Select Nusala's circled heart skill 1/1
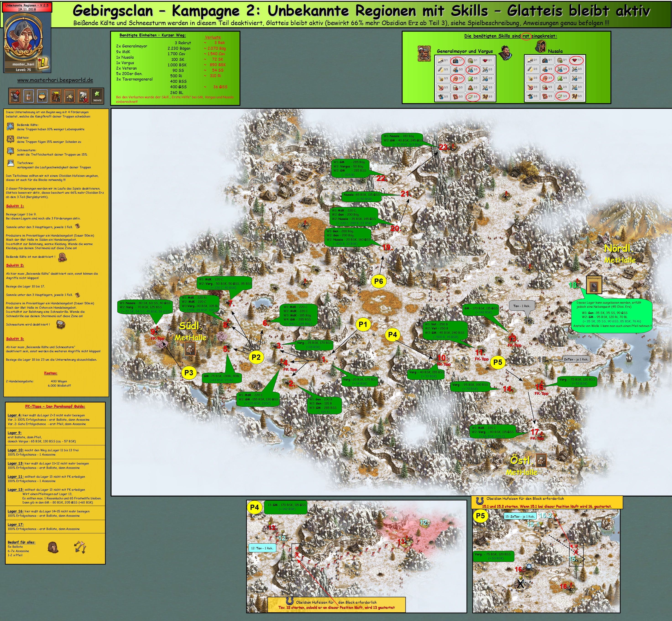The width and height of the screenshot is (672, 621). coord(576,60)
